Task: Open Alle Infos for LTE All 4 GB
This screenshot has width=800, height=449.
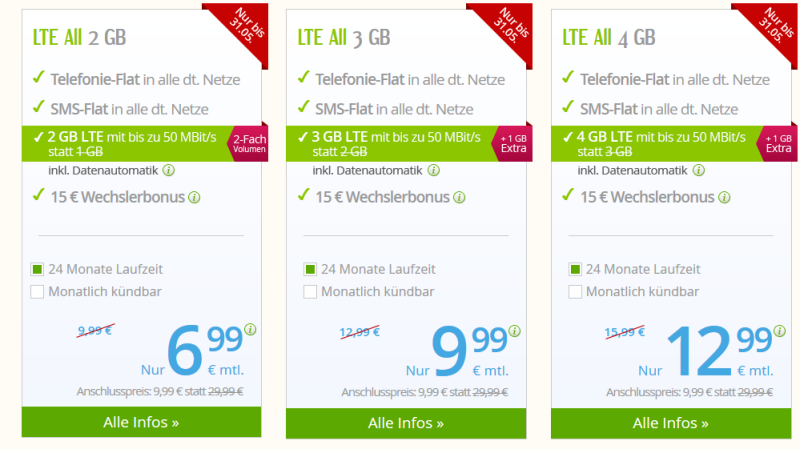Action: (x=671, y=422)
